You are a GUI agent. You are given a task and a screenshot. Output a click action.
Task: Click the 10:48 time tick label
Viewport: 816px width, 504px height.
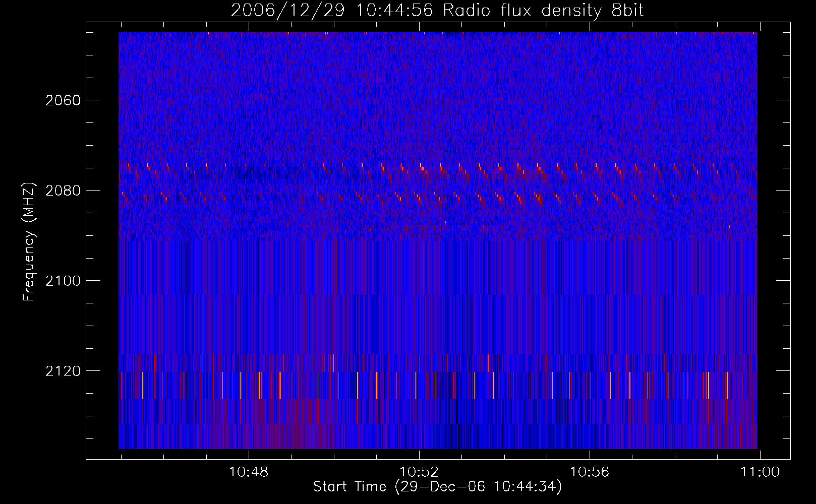(x=249, y=472)
